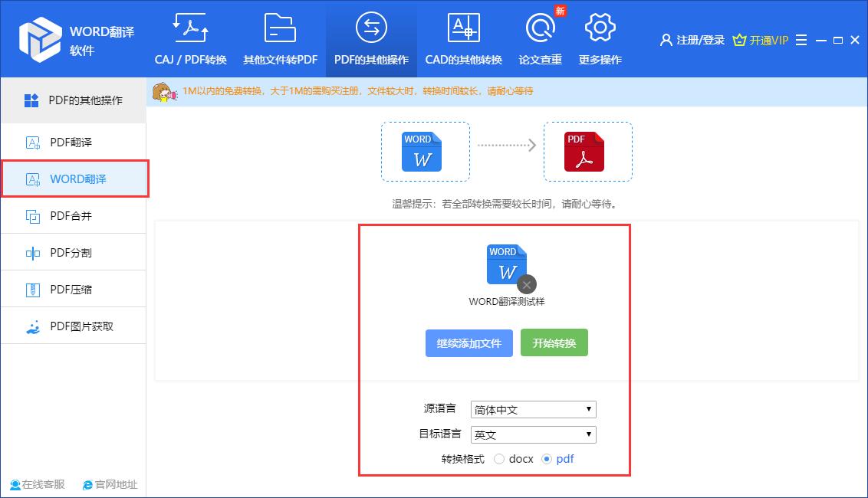
Task: Switch to the PDF的其他操作 tab
Action: point(370,28)
